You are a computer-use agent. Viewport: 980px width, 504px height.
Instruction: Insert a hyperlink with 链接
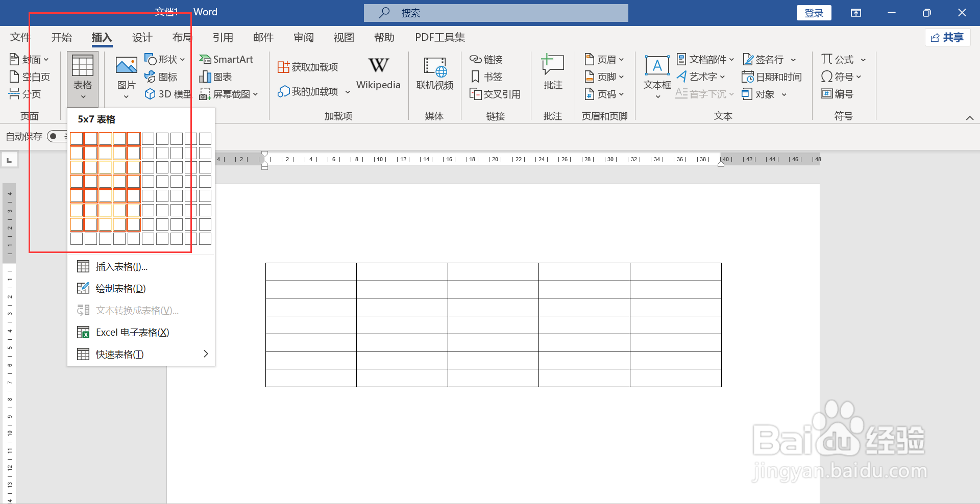[x=486, y=59]
